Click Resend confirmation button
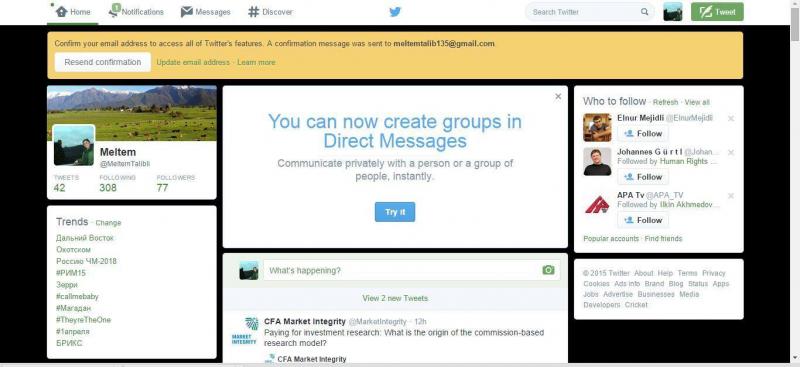 pyautogui.click(x=103, y=62)
